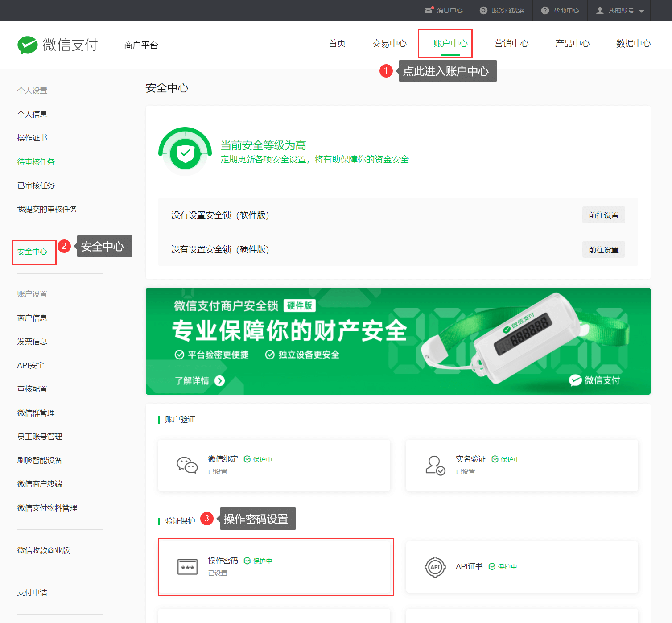Image resolution: width=672 pixels, height=623 pixels.
Task: Click 前往设置 for software security lock
Action: click(x=603, y=215)
